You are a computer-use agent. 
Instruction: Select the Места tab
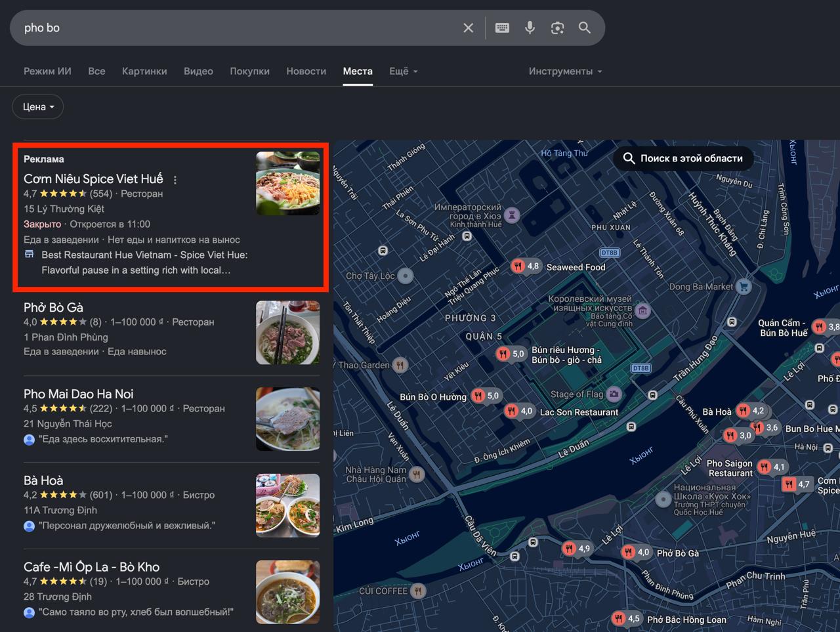pos(358,71)
